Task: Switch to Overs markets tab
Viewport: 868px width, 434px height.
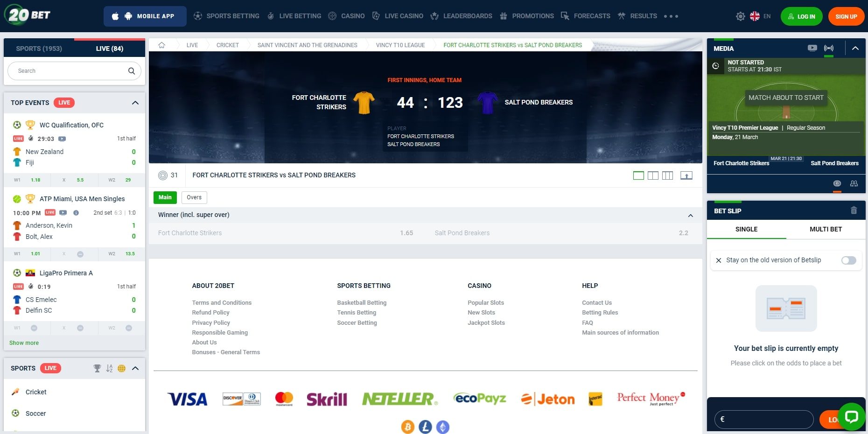Action: pyautogui.click(x=194, y=197)
